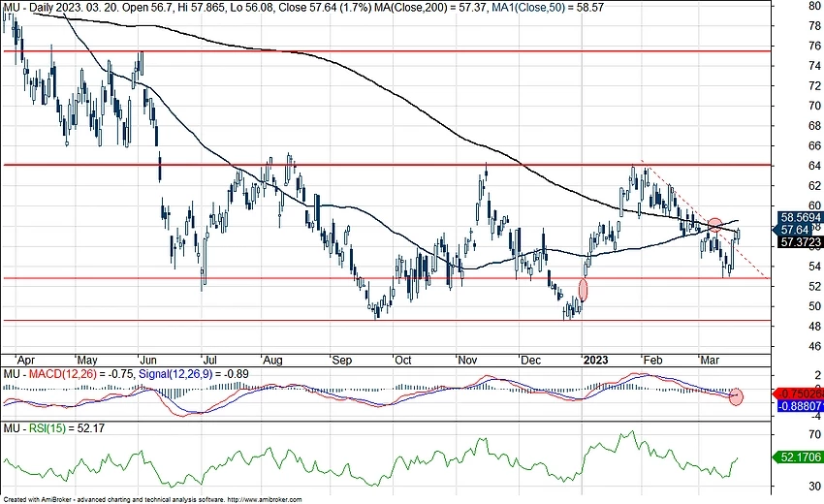Click the 46 price axis value

pyautogui.click(x=815, y=346)
